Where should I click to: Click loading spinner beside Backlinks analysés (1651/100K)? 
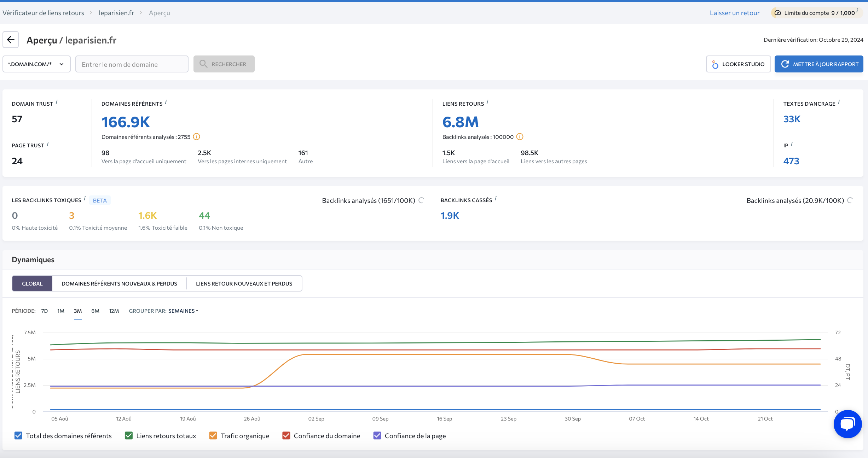(x=422, y=200)
